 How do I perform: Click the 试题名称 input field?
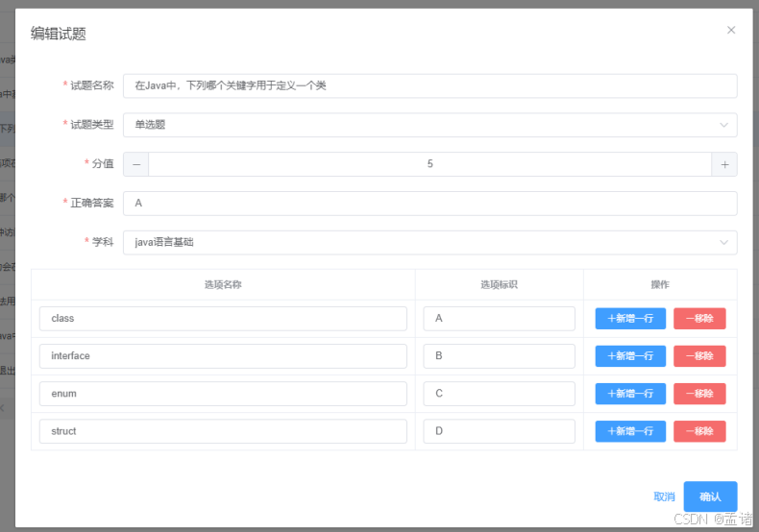[429, 85]
